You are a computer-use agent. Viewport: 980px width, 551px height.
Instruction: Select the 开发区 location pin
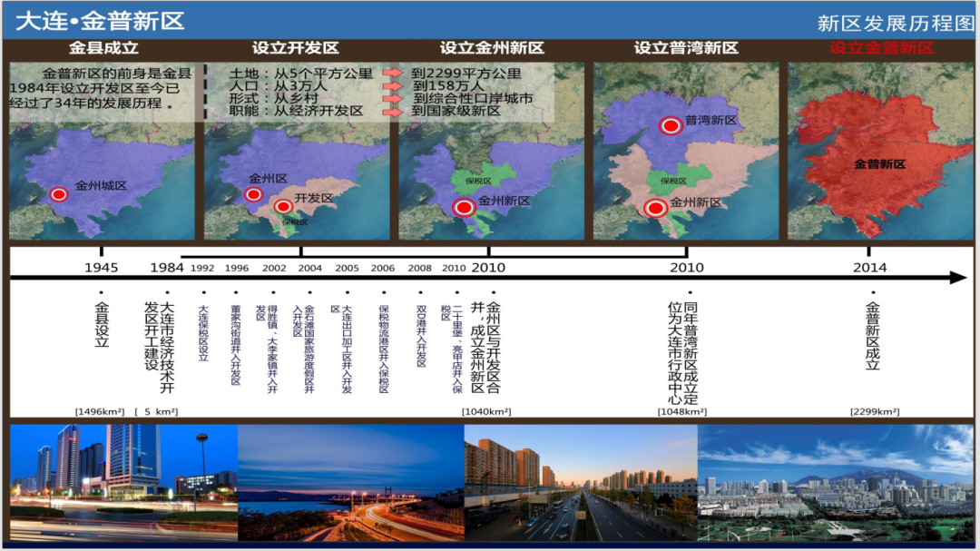[x=282, y=206]
